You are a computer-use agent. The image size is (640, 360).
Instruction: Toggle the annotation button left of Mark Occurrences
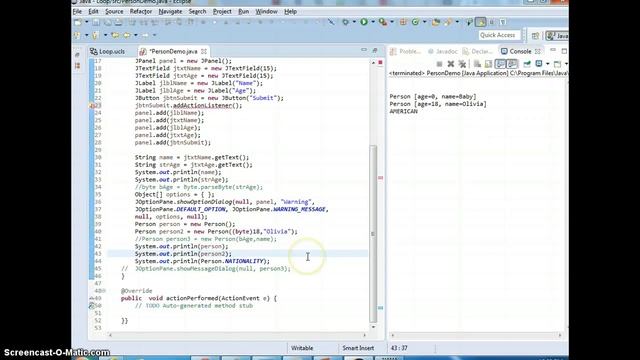click(469, 22)
